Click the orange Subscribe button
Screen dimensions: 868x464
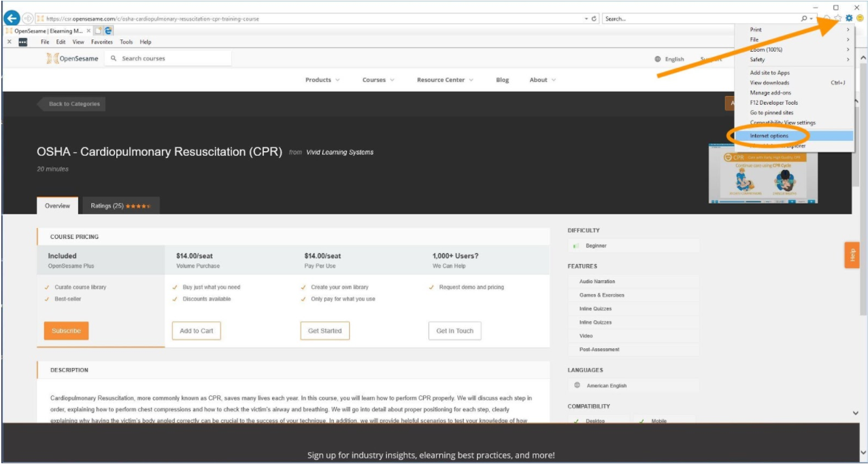point(66,331)
